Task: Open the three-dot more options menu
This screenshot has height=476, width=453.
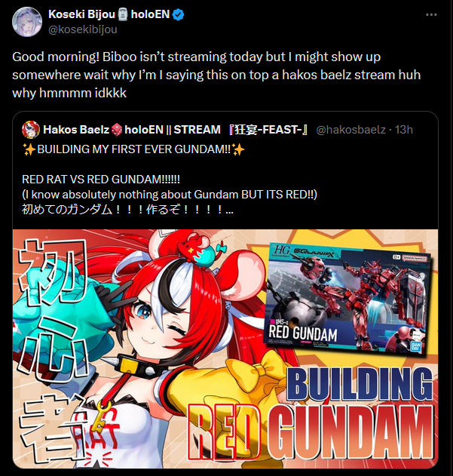Action: tap(431, 14)
